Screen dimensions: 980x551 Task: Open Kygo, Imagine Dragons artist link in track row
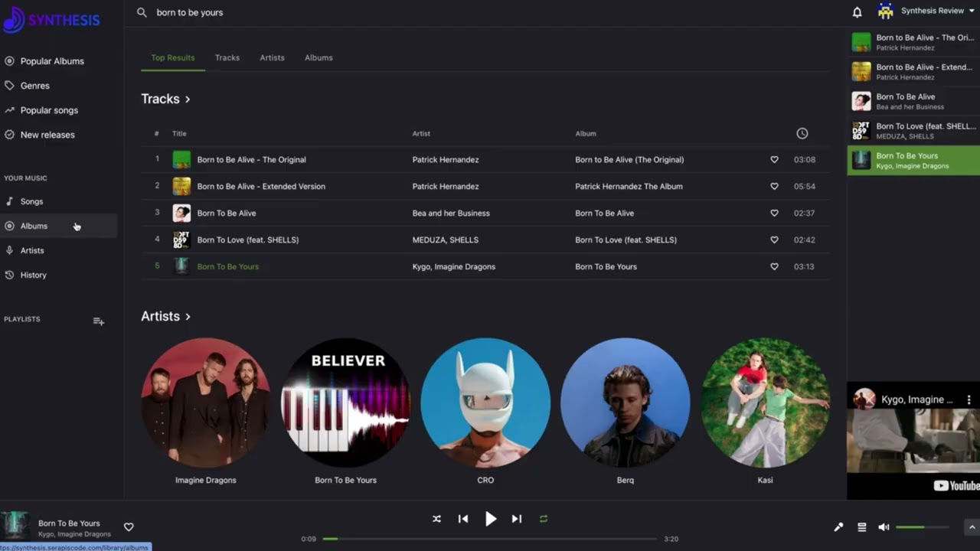(x=454, y=267)
